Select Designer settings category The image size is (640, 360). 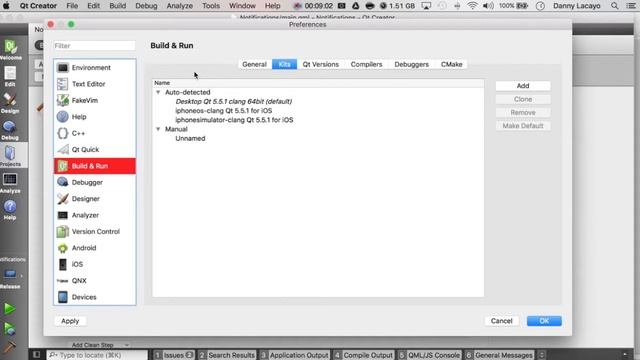pyautogui.click(x=94, y=199)
